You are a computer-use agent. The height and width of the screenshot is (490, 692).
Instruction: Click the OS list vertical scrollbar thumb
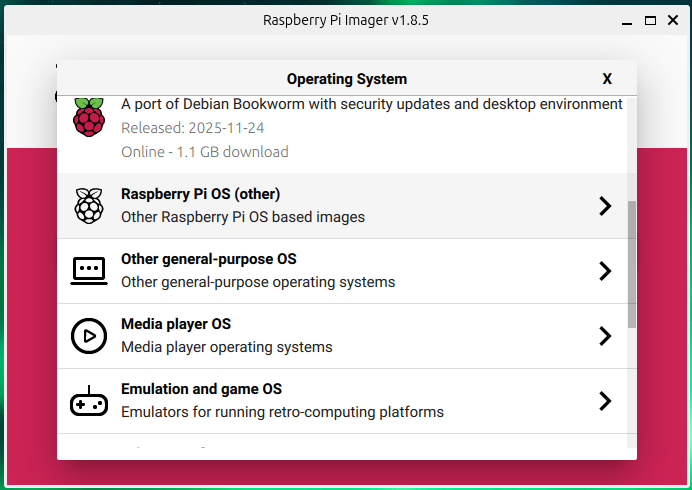pyautogui.click(x=631, y=264)
